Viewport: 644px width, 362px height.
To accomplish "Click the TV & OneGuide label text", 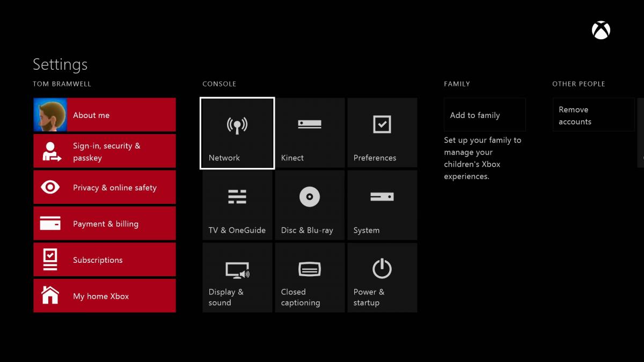I will (x=237, y=231).
